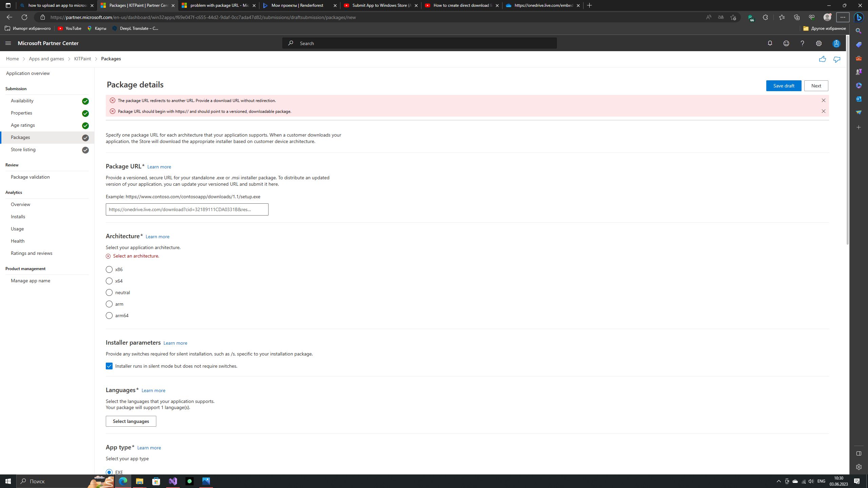Viewport: 868px width, 488px height.
Task: Open the ENG language selector in taskbar
Action: pyautogui.click(x=821, y=481)
